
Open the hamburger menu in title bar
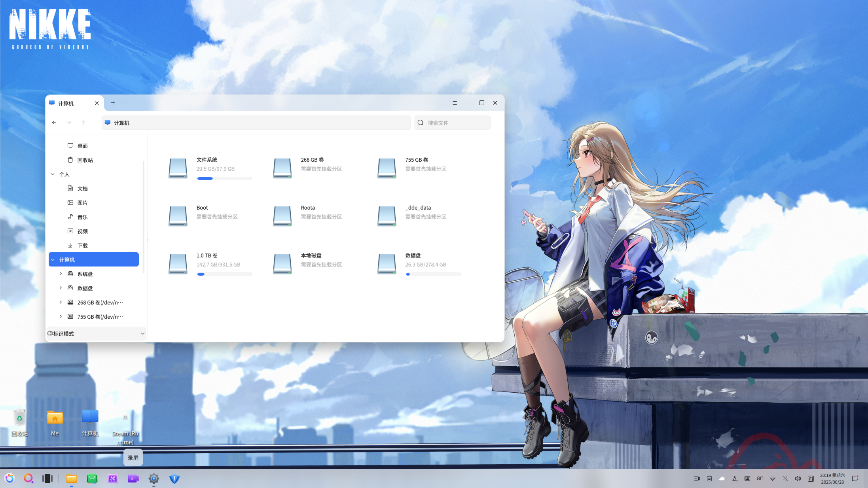[x=455, y=103]
